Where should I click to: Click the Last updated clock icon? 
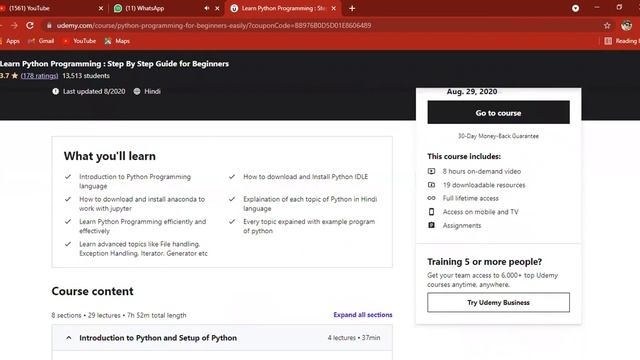pos(56,91)
